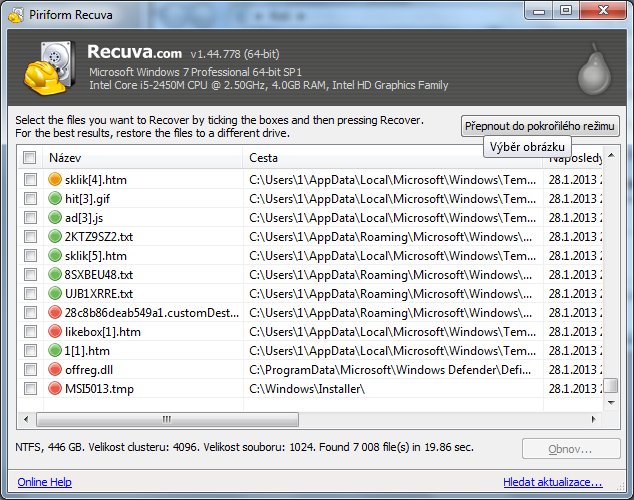
Task: Open the Hledat aktualizace link
Action: click(x=553, y=482)
